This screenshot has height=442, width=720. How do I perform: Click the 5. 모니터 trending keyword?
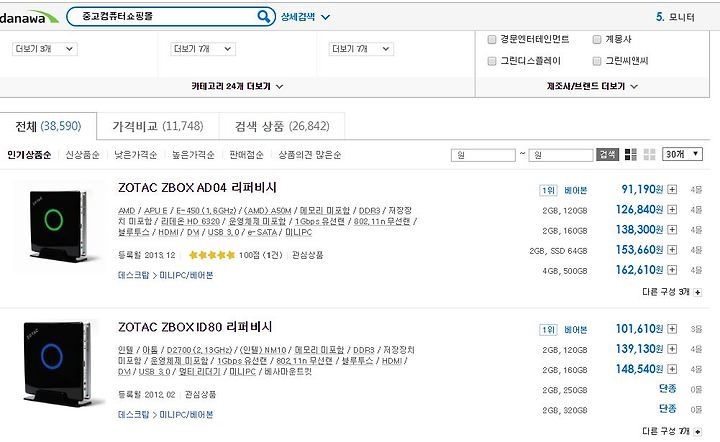(x=675, y=17)
